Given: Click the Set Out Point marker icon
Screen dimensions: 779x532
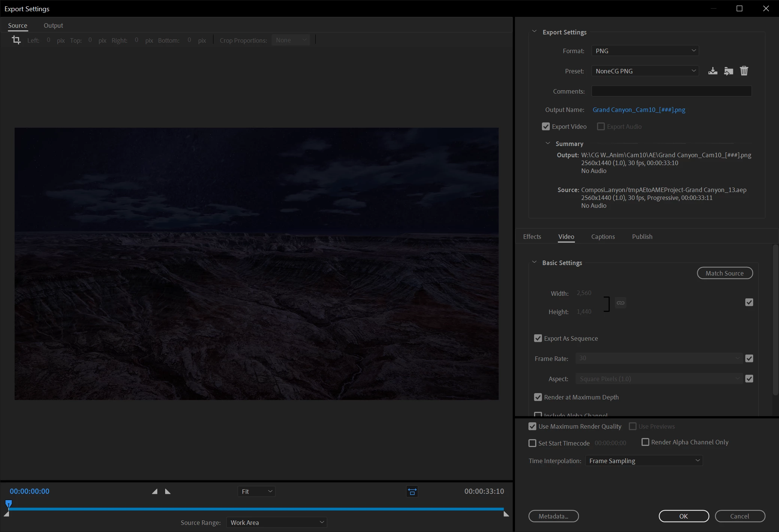Looking at the screenshot, I should [168, 491].
